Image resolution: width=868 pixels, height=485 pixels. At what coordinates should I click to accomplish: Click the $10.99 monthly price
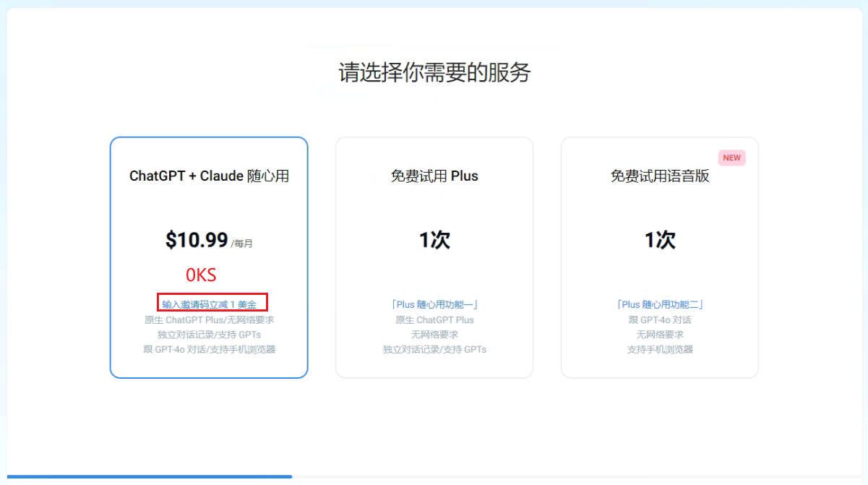[197, 240]
